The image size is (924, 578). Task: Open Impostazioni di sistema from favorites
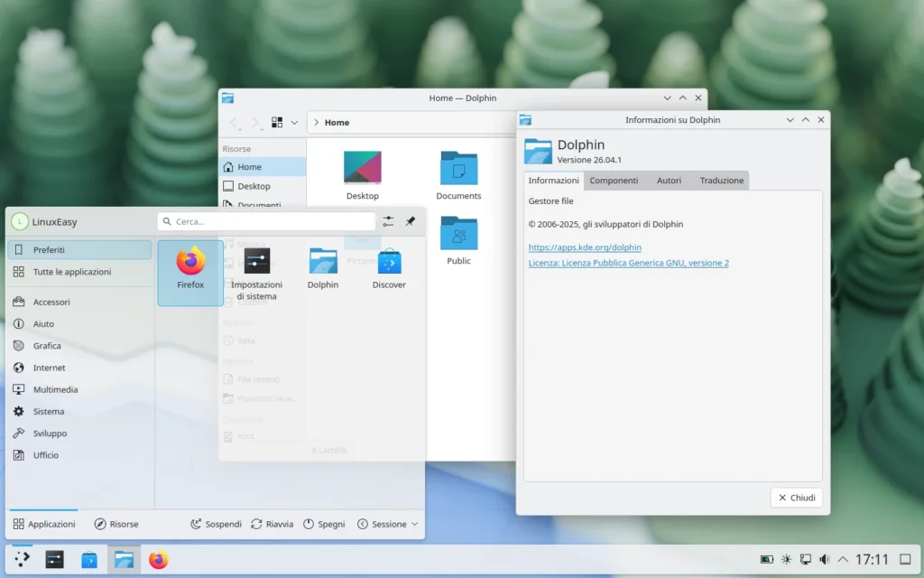tap(256, 273)
